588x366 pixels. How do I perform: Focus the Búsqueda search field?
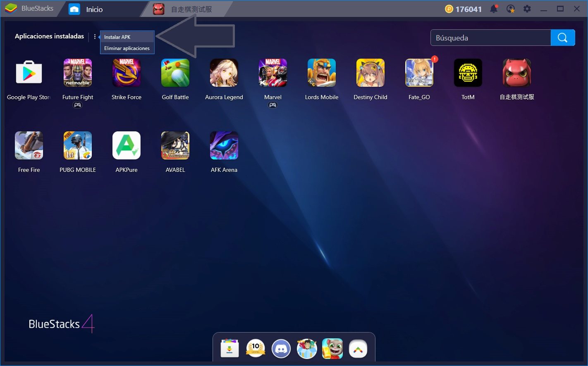(491, 38)
